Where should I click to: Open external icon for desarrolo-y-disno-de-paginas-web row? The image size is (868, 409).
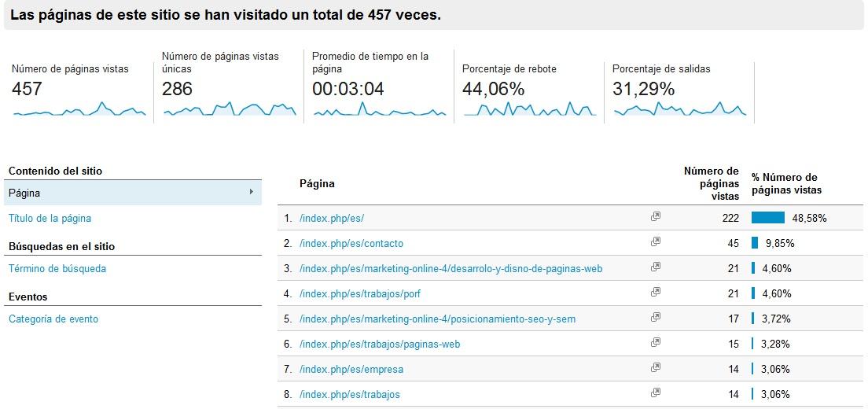point(656,267)
